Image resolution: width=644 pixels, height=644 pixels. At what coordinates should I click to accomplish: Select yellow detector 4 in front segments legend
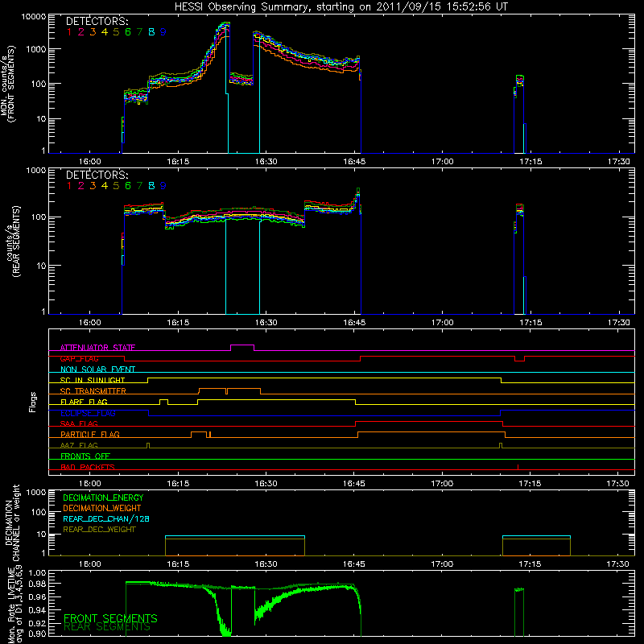tap(105, 32)
